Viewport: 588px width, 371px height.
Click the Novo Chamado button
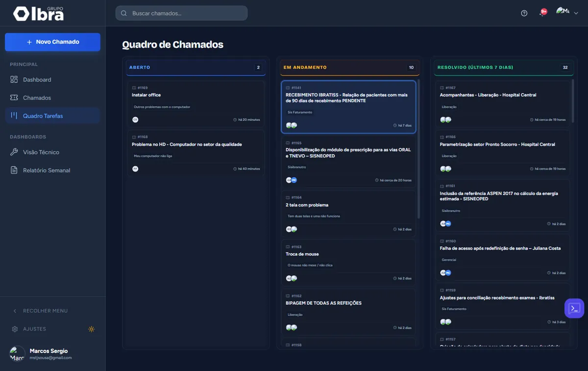click(52, 42)
